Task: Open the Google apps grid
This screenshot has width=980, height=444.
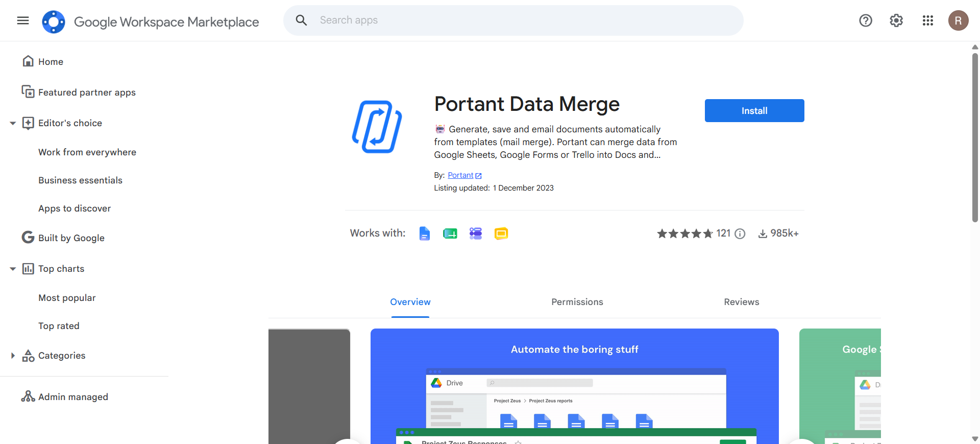Action: coord(928,20)
